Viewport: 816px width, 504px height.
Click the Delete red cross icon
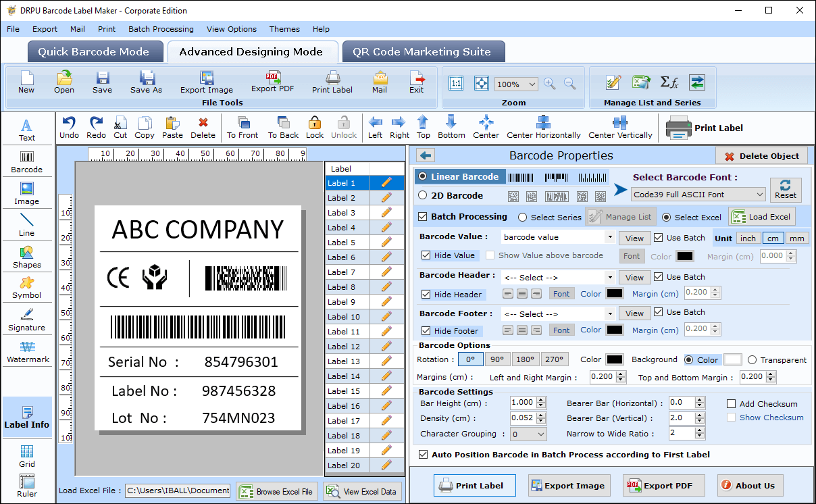(x=203, y=127)
